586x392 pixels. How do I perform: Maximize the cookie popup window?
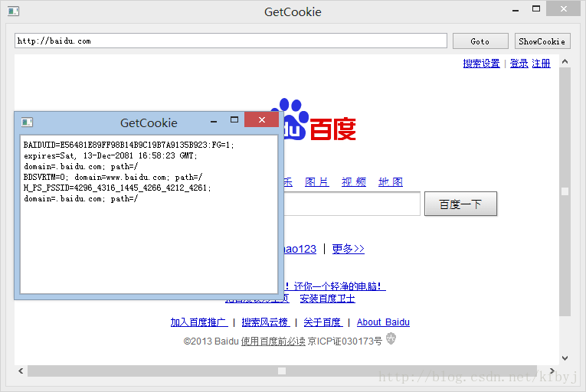coord(234,119)
